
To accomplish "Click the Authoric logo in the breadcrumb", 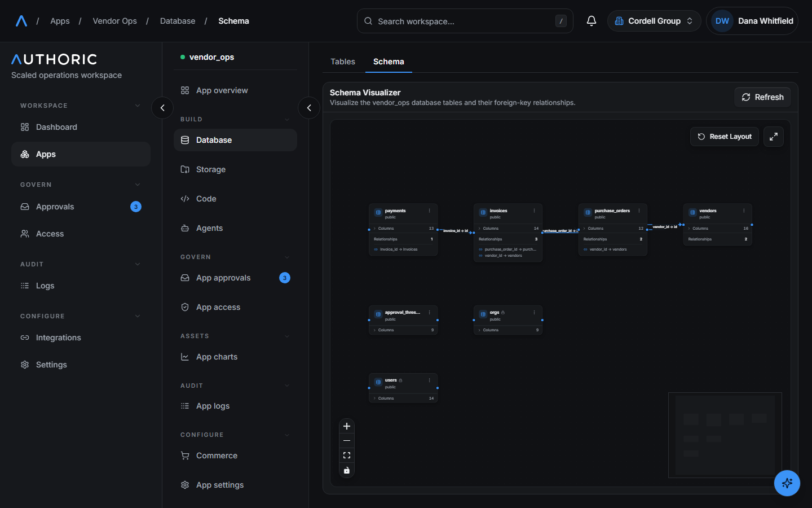I will click(x=21, y=21).
